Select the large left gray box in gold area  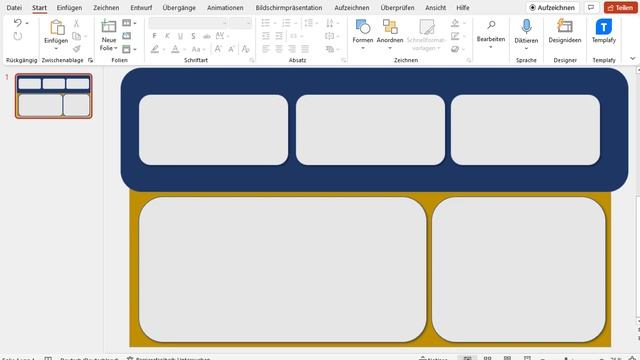tap(282, 269)
